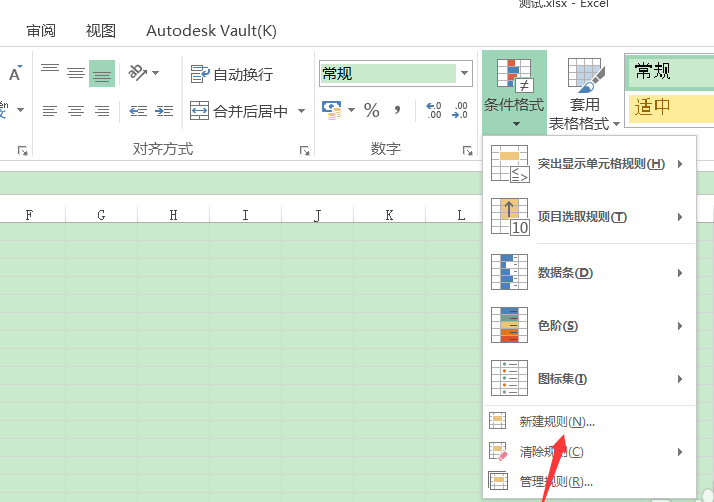714x502 pixels.
Task: Toggle the wrap text (自动换行) button
Action: tap(232, 74)
